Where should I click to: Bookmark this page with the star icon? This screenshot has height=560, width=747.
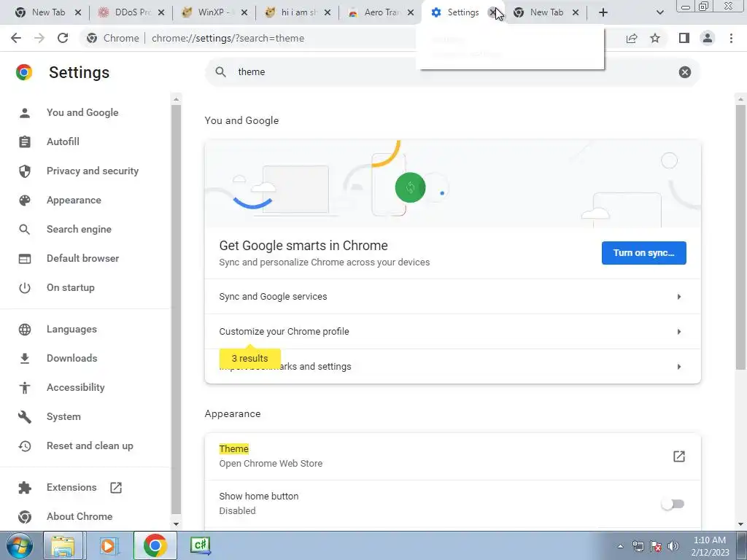[x=656, y=38]
